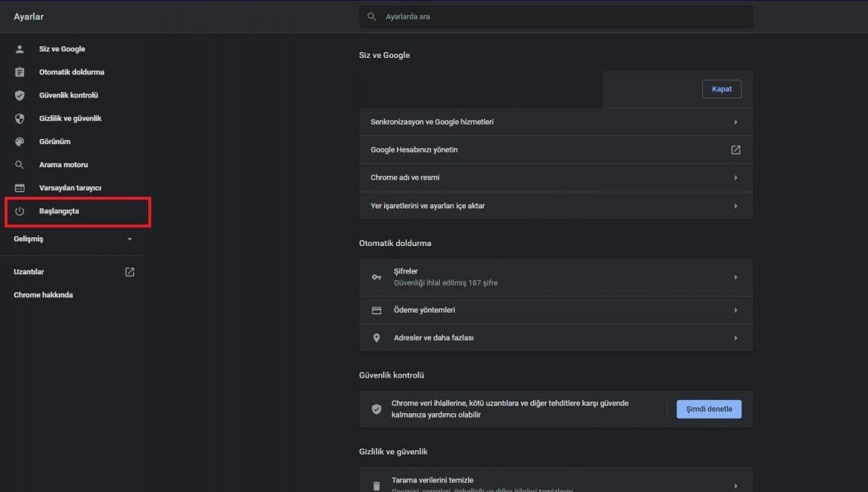Viewport: 868px width, 492px height.
Task: Click the Arama motoru magnifier icon
Action: pyautogui.click(x=19, y=164)
